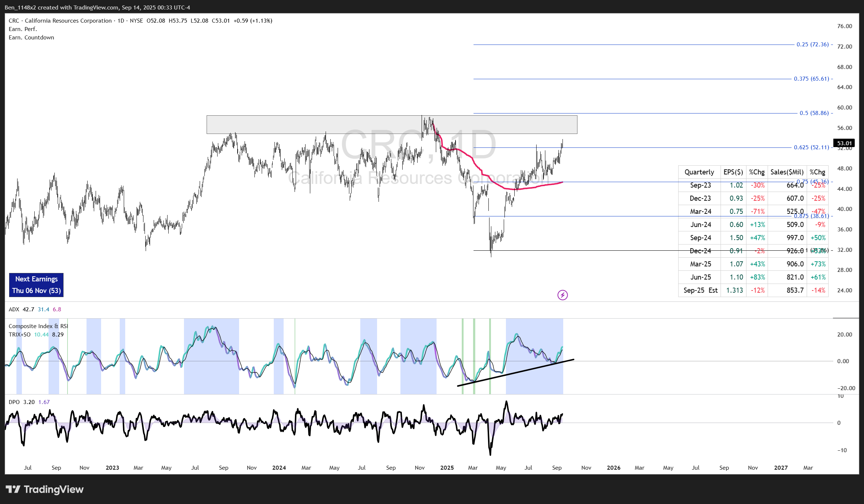This screenshot has height=504, width=864.
Task: Click the 2026 label on time axis
Action: (x=613, y=468)
